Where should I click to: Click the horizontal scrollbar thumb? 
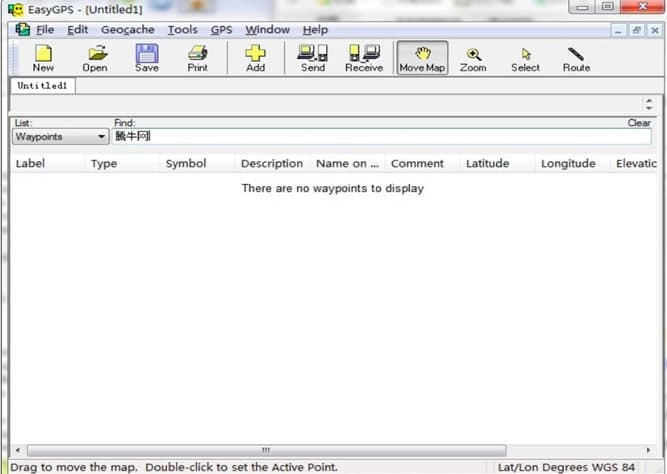click(267, 450)
